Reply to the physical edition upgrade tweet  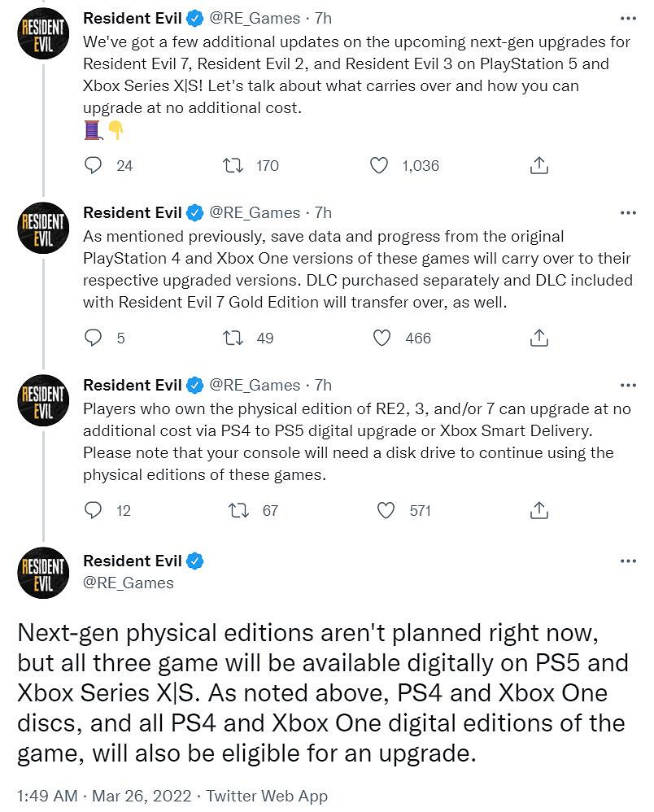(x=94, y=510)
